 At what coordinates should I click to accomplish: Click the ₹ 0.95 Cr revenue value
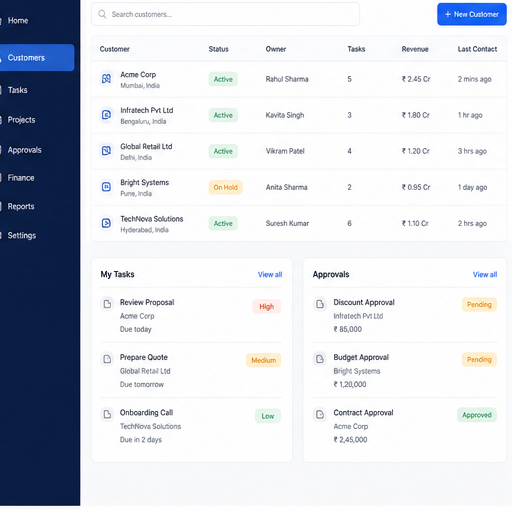pos(416,187)
